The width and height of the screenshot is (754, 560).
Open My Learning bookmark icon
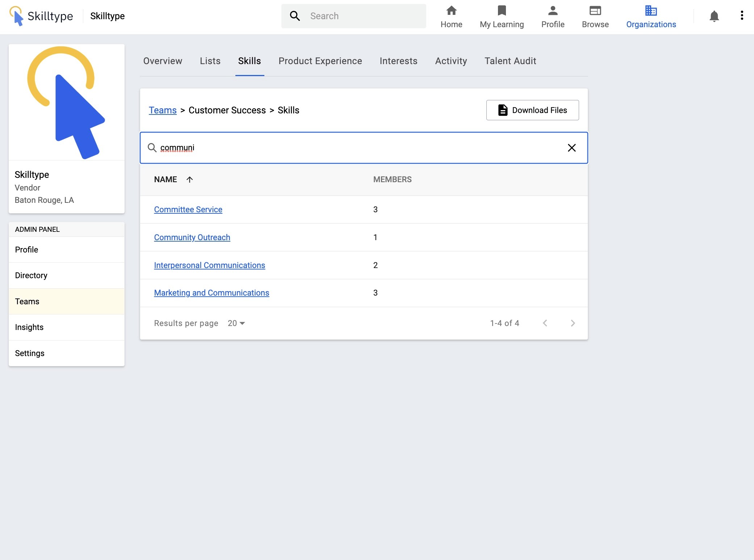pyautogui.click(x=502, y=11)
